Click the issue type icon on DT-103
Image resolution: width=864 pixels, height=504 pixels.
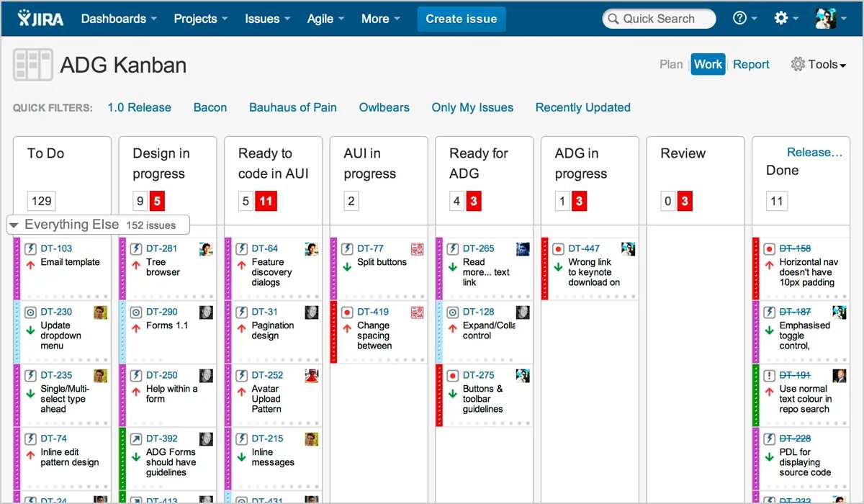tap(30, 248)
